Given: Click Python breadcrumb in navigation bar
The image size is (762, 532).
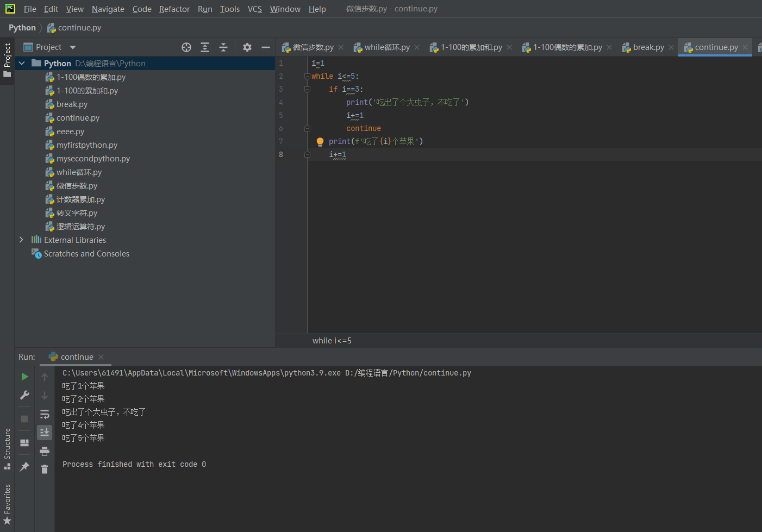Looking at the screenshot, I should click(x=22, y=28).
